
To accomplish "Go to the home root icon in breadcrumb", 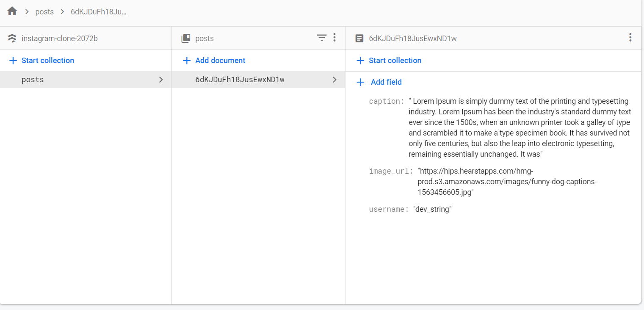I will point(12,11).
